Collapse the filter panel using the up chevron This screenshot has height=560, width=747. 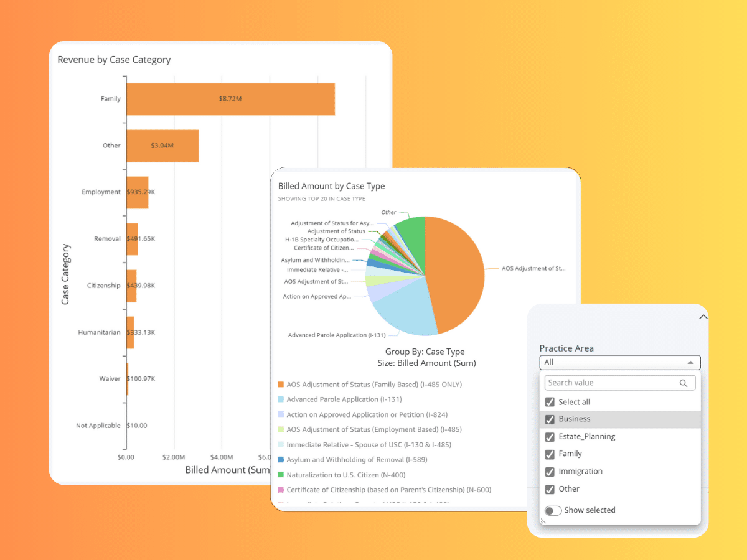coord(703,317)
